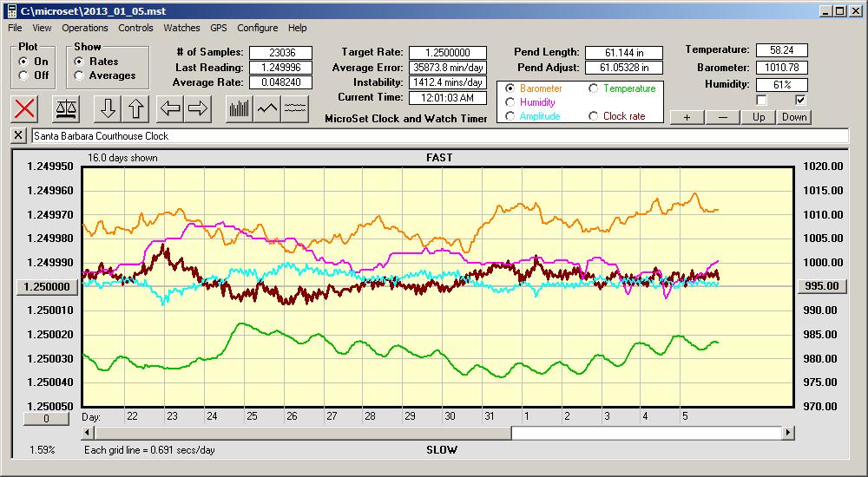
Task: Open the View menu
Action: [42, 28]
